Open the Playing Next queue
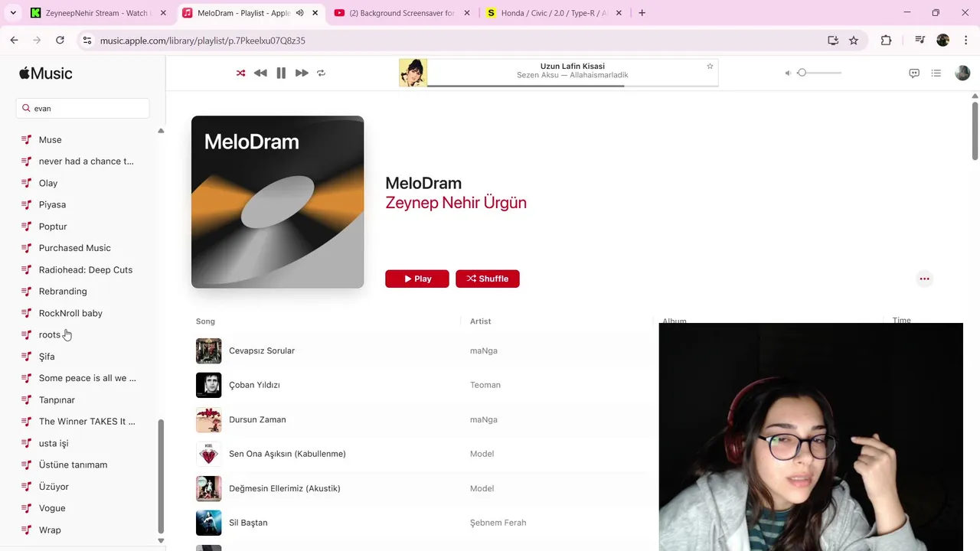 936,73
